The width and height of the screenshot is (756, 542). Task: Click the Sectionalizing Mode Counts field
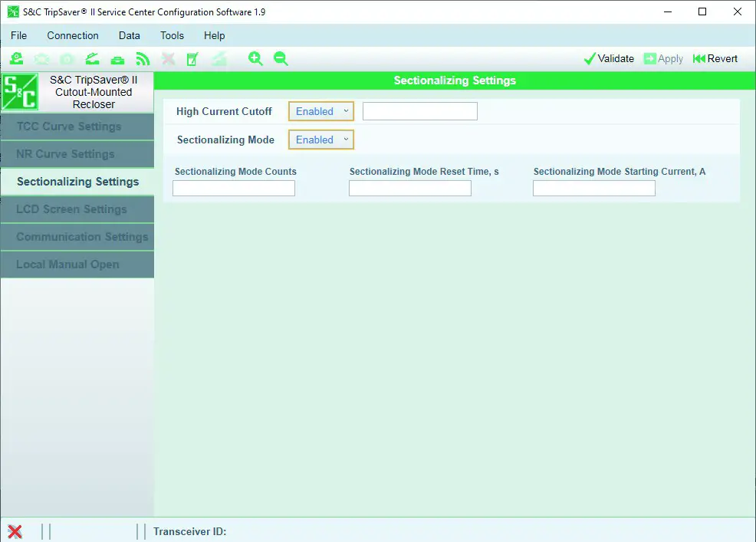click(234, 189)
